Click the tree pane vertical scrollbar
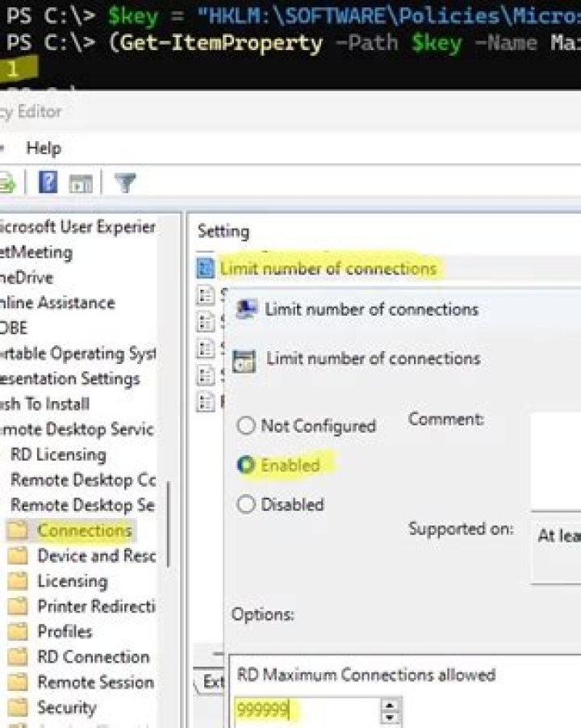 click(x=168, y=524)
